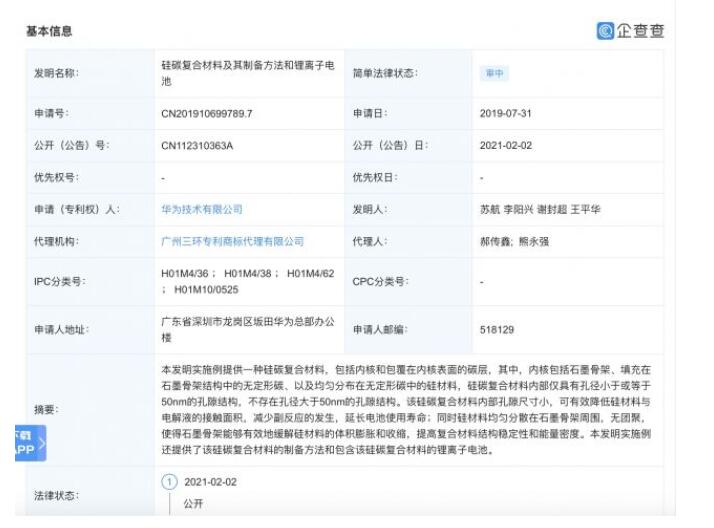Click the 发明名称 label cell
Screen dimensions: 714x528
coord(90,73)
